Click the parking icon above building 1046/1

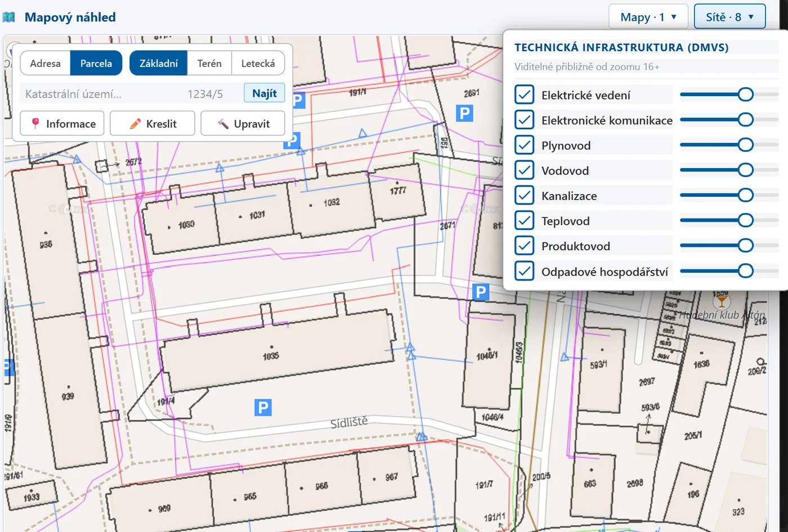coord(481,292)
